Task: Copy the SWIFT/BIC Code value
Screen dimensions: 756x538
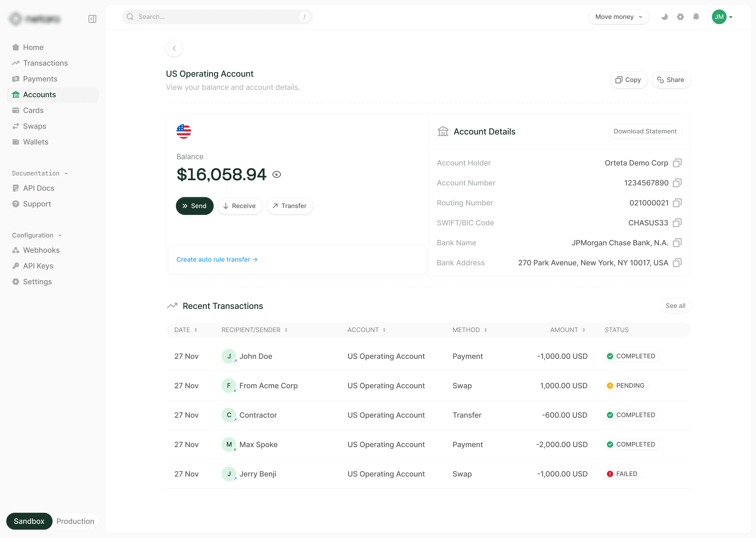Action: [677, 223]
